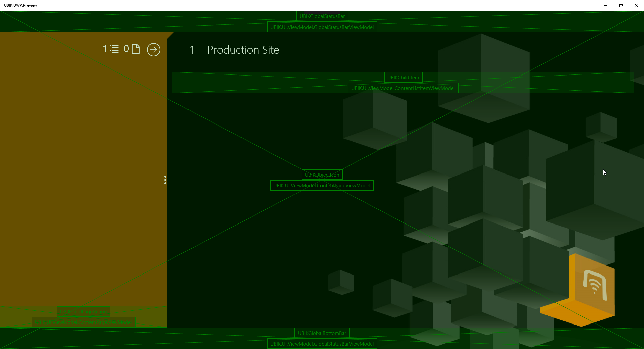
Task: Click the UBIKObjectIcon placeholder label
Action: click(322, 175)
